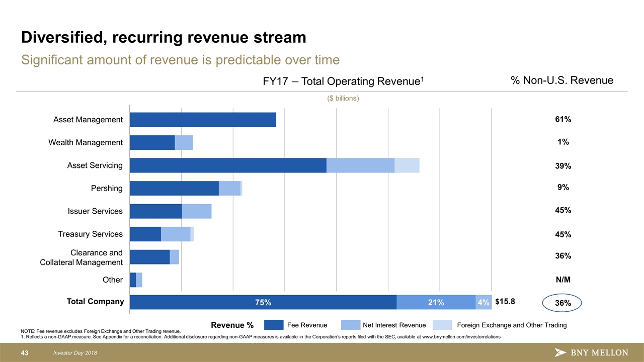Click the non-GAAP measure footnote
644x362 pixels.
click(261, 337)
